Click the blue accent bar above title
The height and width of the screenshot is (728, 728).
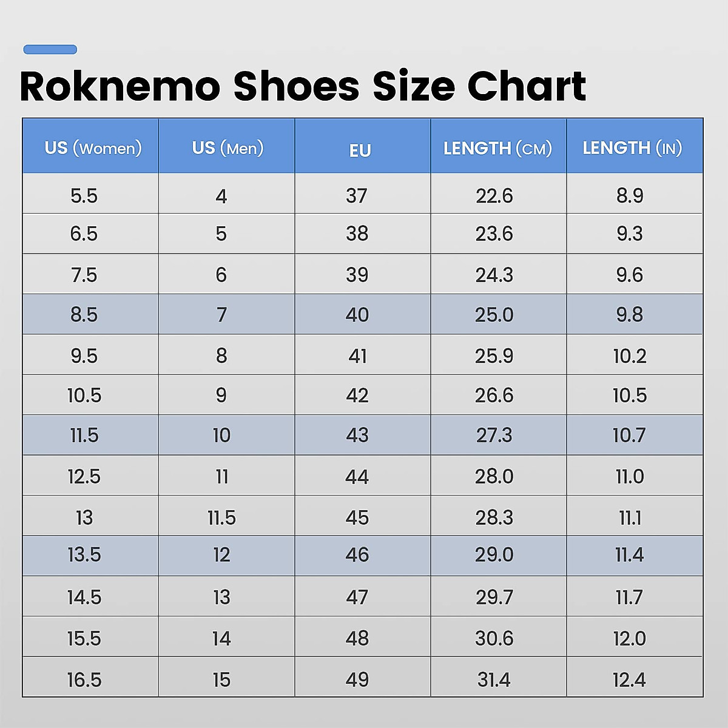click(50, 50)
